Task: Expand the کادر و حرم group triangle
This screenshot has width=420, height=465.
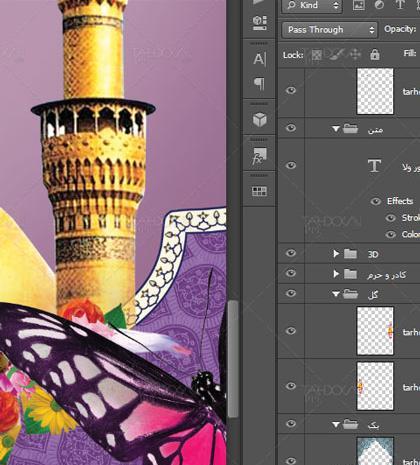Action: point(336,274)
